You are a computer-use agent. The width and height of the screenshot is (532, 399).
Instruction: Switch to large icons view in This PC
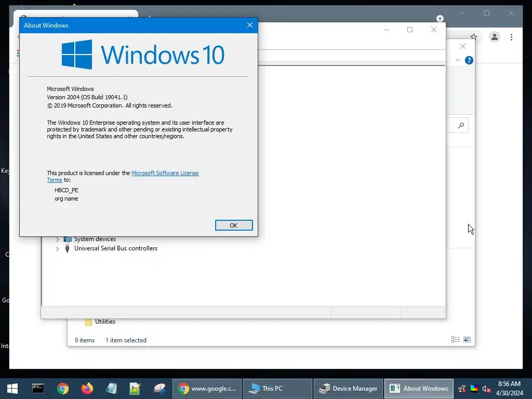(467, 340)
